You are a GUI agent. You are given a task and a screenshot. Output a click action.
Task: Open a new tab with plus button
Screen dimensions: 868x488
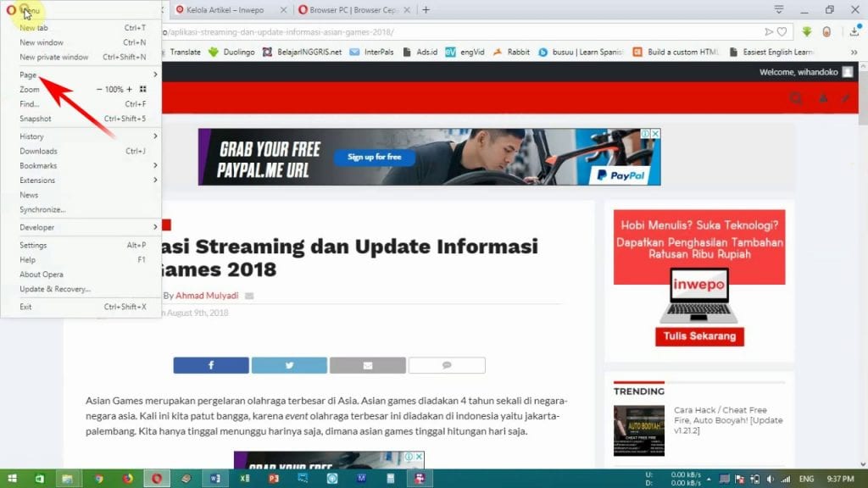pyautogui.click(x=426, y=10)
